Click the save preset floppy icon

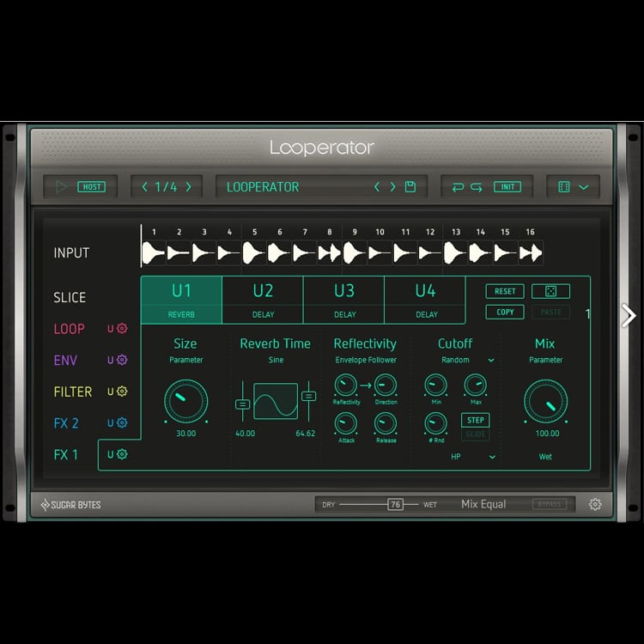[x=410, y=187]
